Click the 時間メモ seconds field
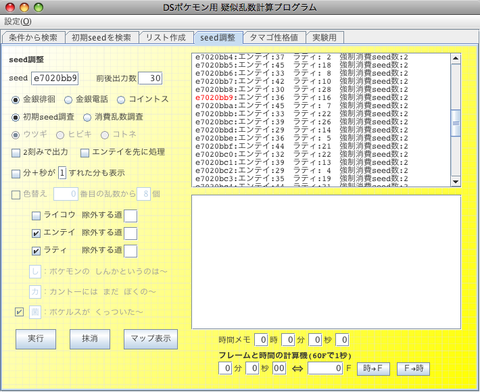Viewport: 480px width, 392px height. click(x=315, y=340)
